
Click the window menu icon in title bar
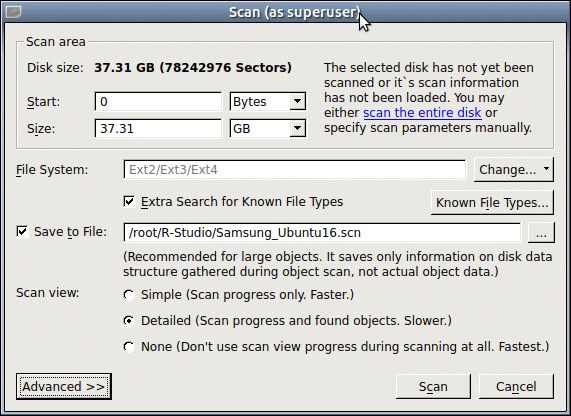(13, 12)
